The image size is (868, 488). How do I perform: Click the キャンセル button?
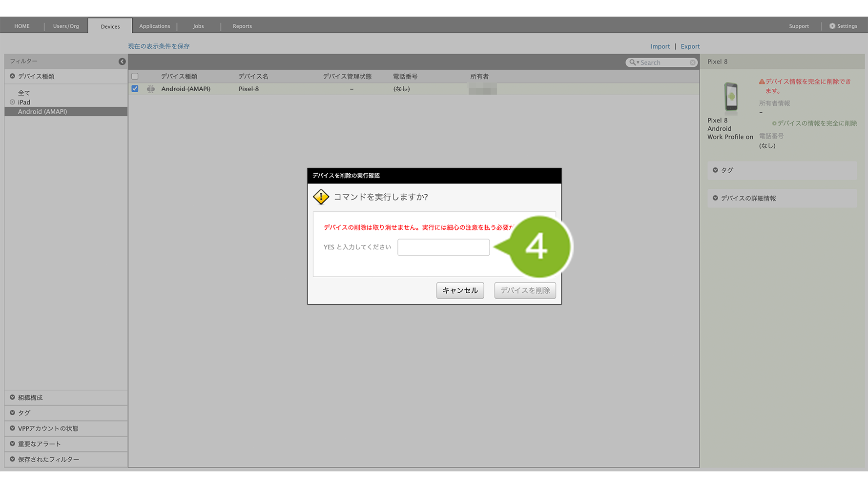coord(460,290)
